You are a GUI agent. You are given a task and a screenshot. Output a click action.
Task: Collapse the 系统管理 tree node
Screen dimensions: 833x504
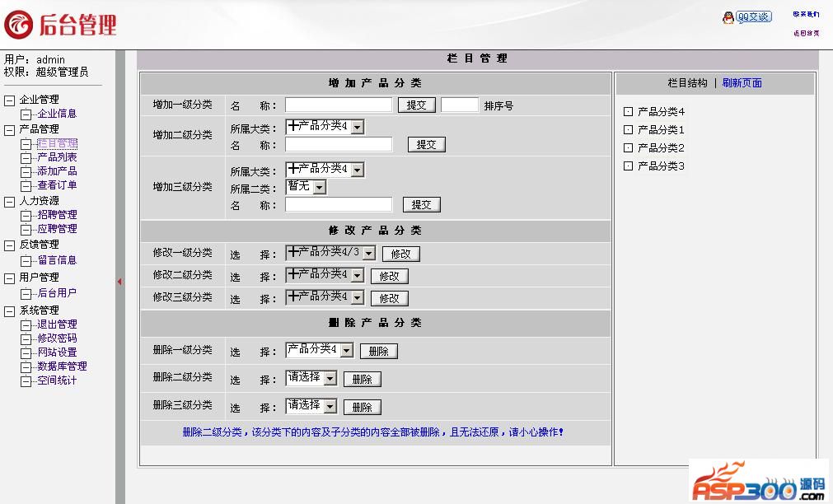(10, 311)
